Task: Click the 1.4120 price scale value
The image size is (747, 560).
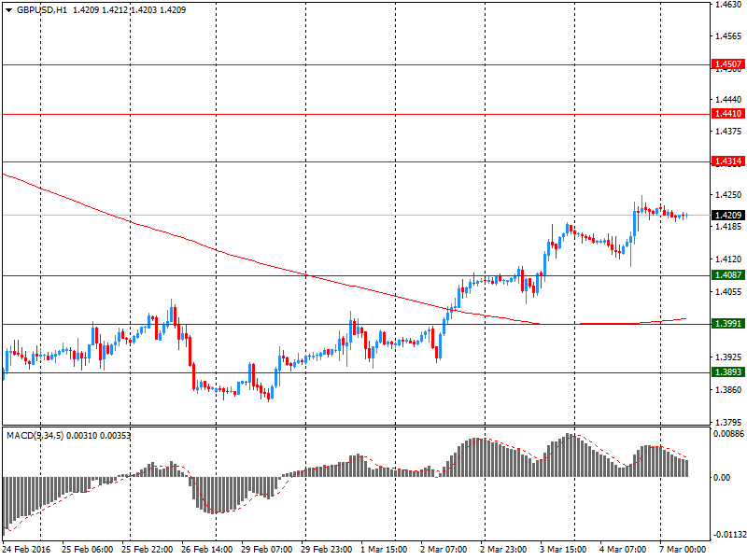Action: (x=728, y=259)
